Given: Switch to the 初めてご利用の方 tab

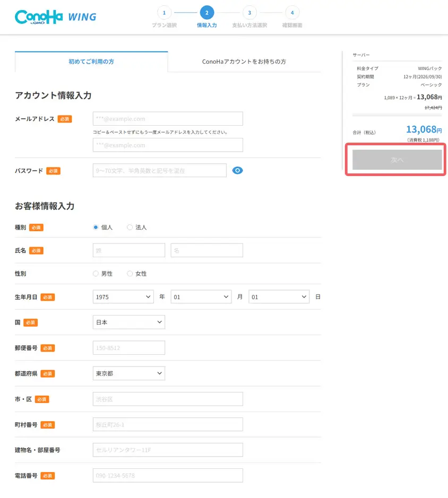Looking at the screenshot, I should click(91, 63).
